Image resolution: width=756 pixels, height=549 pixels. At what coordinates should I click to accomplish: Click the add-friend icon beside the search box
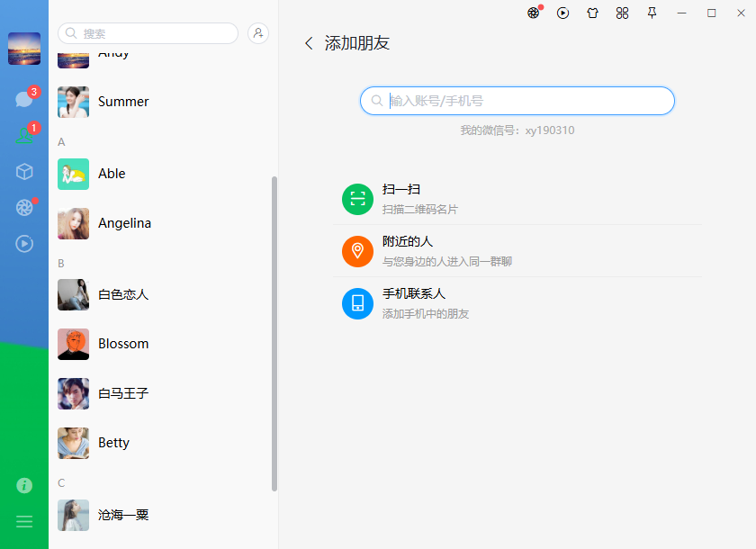258,32
